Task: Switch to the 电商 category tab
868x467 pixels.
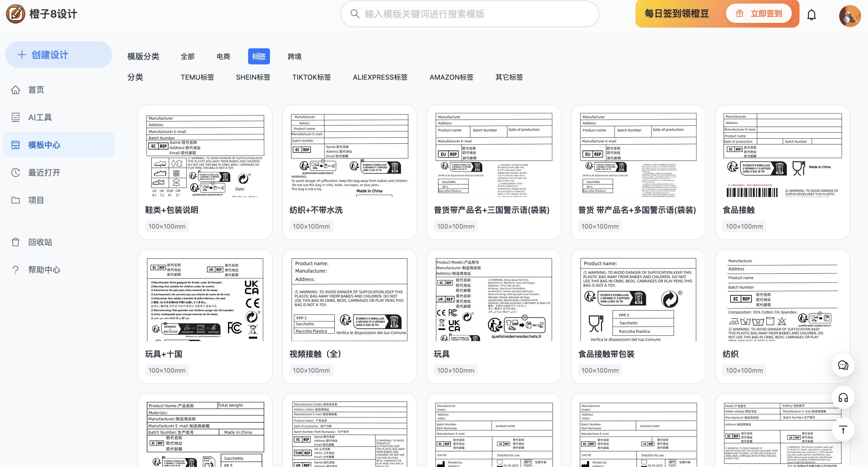Action: 223,56
